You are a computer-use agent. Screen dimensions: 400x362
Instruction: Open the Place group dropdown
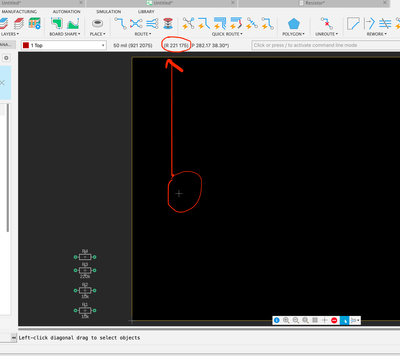pos(97,34)
